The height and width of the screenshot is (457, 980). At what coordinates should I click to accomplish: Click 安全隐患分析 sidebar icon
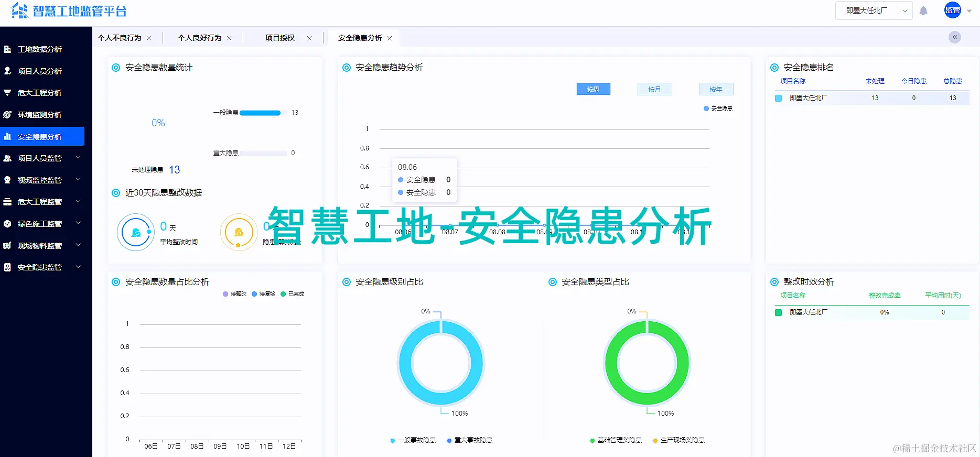point(7,136)
